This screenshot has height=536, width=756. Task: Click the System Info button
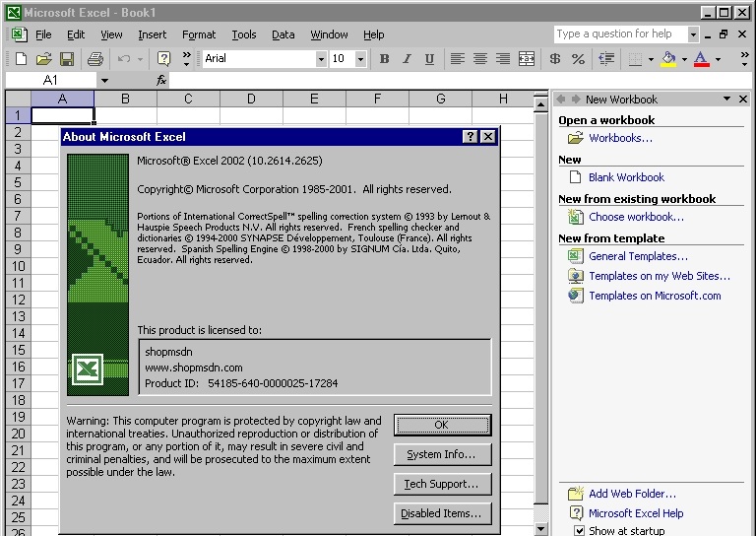tap(443, 454)
